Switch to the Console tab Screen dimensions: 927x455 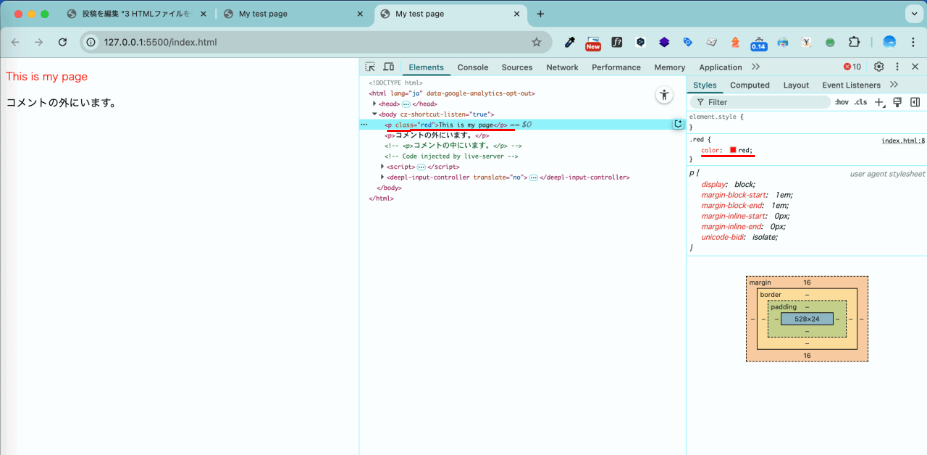472,67
